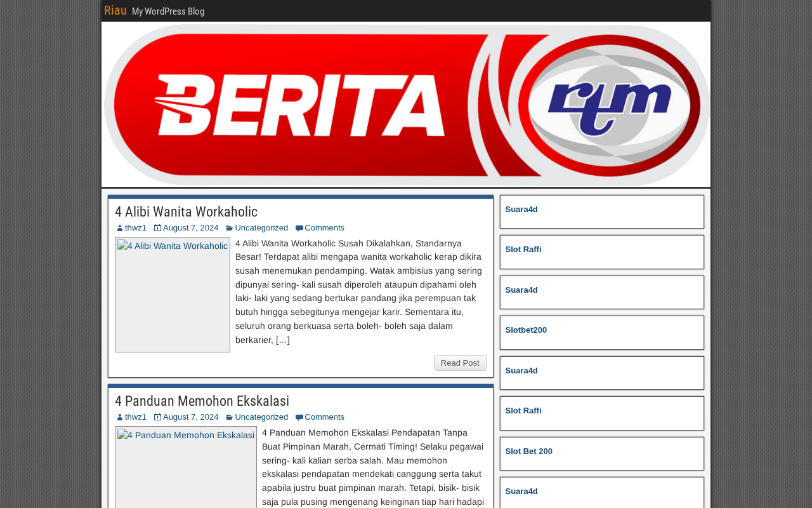Screen dimensions: 812x508
Task: Open the Suara4d link just below Slotbet200
Action: coord(521,371)
